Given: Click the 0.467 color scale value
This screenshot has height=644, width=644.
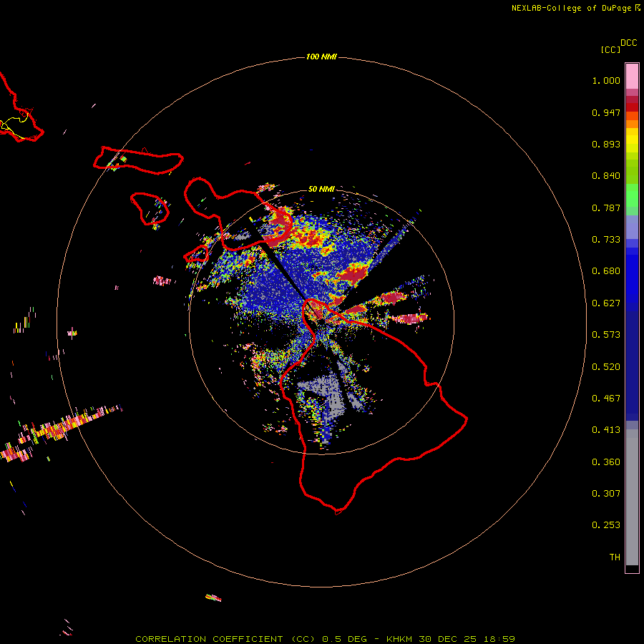Looking at the screenshot, I should 606,399.
